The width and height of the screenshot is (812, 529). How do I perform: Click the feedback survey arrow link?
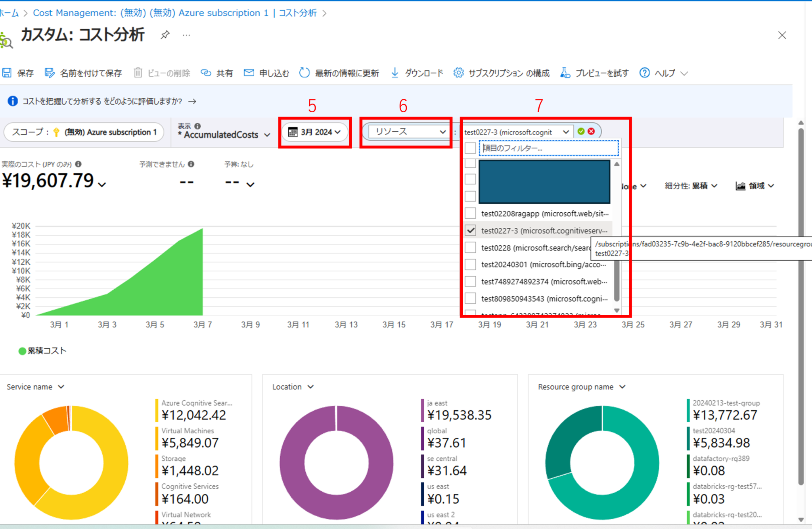pos(193,101)
